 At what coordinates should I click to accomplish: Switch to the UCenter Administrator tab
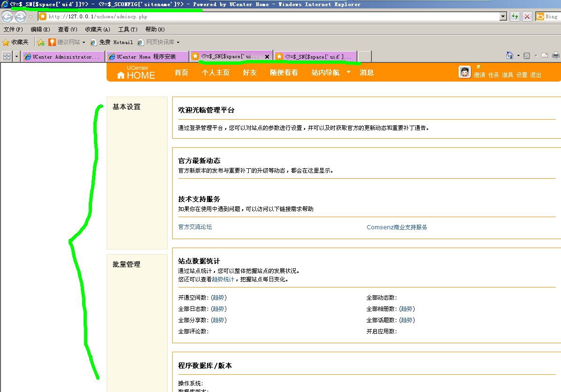click(x=63, y=56)
